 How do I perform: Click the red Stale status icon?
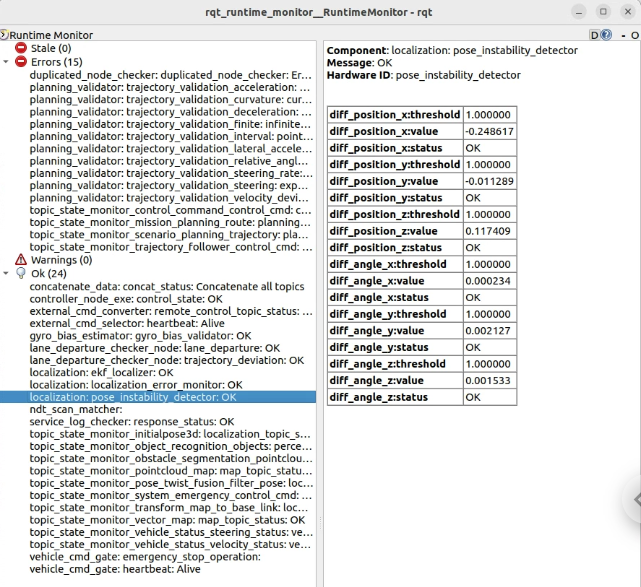[21, 48]
